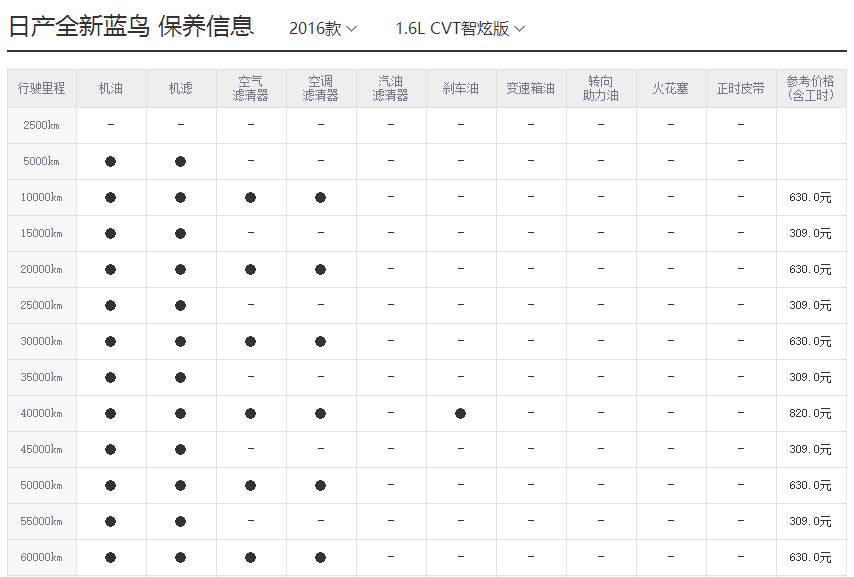Click the 820.0元 price at 40000km

(x=810, y=413)
